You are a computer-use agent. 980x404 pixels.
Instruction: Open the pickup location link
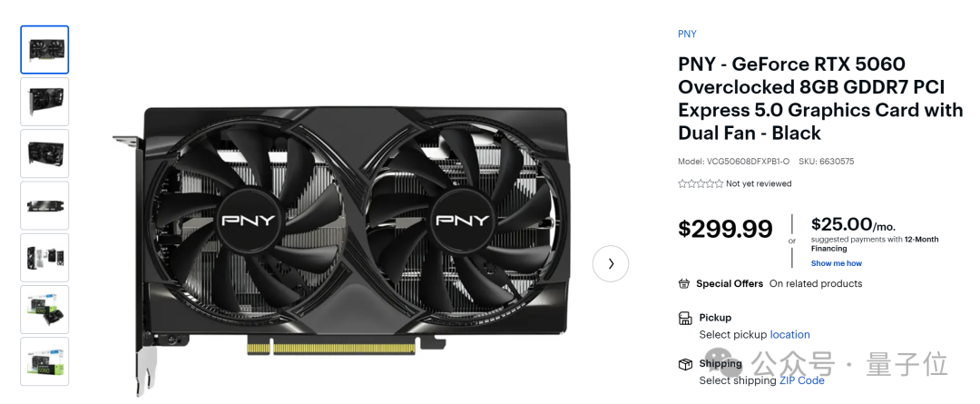click(790, 335)
